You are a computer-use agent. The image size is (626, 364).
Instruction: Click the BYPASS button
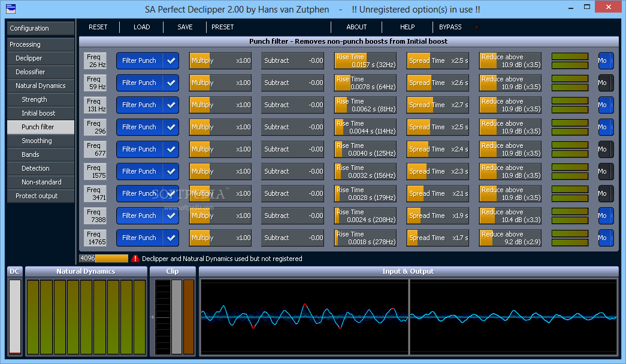(450, 27)
